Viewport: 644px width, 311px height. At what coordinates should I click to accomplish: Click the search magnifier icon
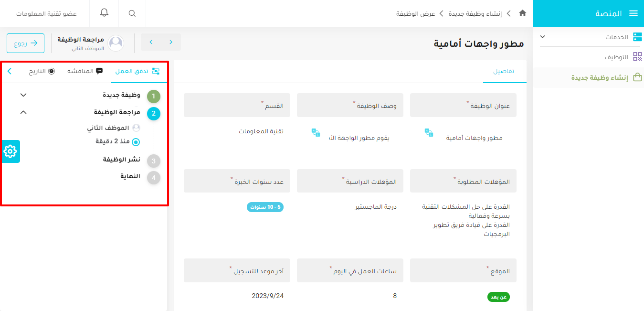tap(132, 13)
